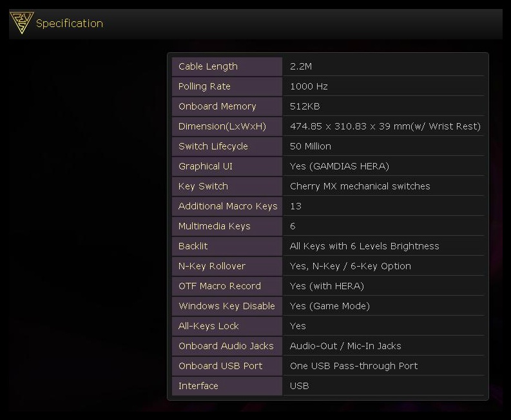This screenshot has height=420, width=511.
Task: Click the Backlit label
Action: (193, 246)
